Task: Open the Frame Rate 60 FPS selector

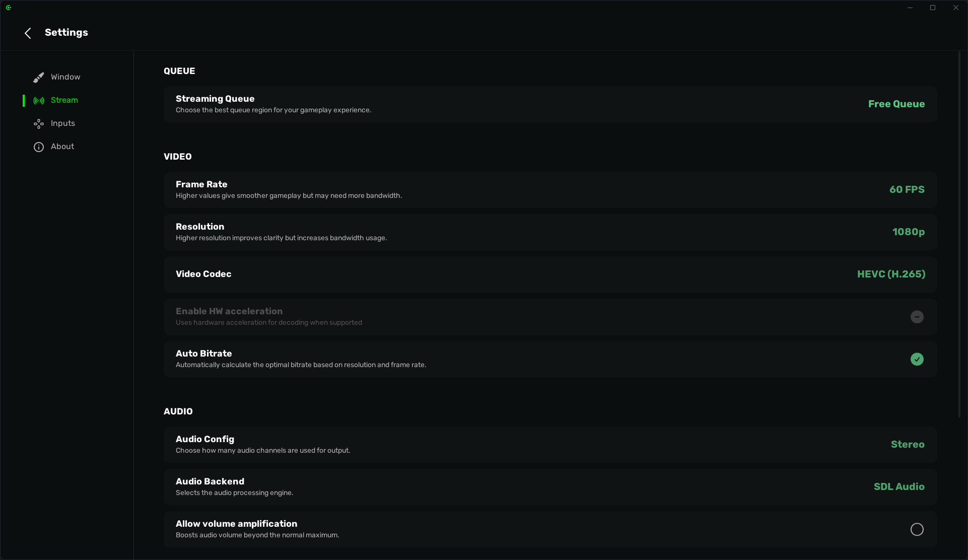Action: pos(907,190)
